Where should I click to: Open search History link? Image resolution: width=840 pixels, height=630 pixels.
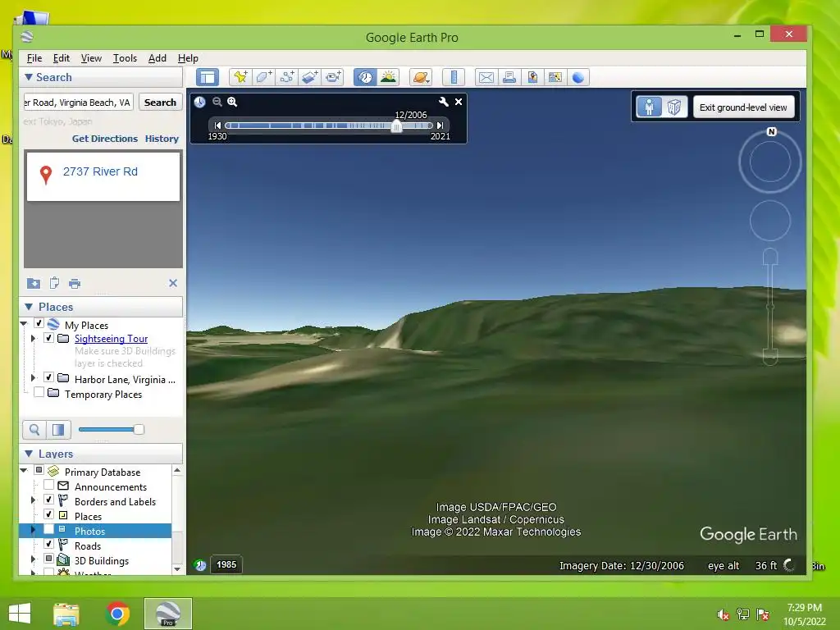[162, 139]
